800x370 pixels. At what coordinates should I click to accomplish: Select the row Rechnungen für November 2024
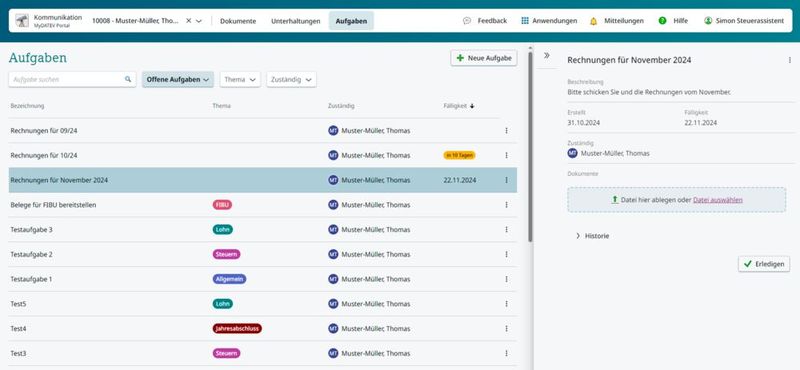[263, 180]
